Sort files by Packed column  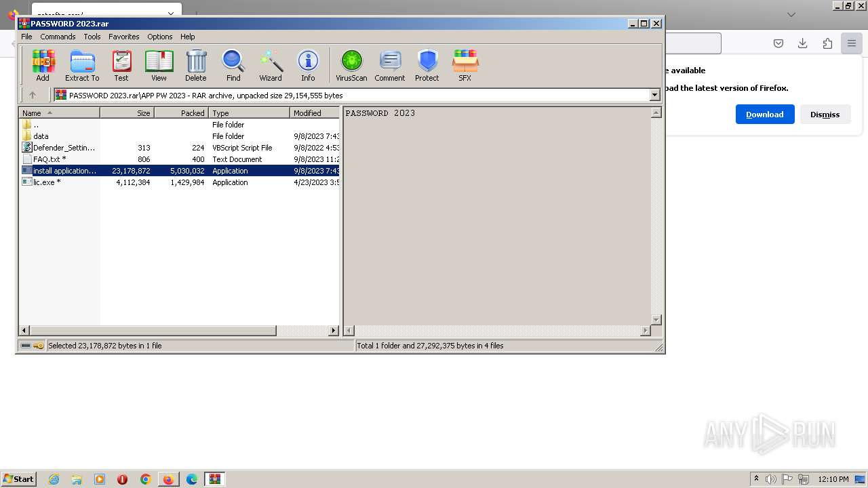181,113
